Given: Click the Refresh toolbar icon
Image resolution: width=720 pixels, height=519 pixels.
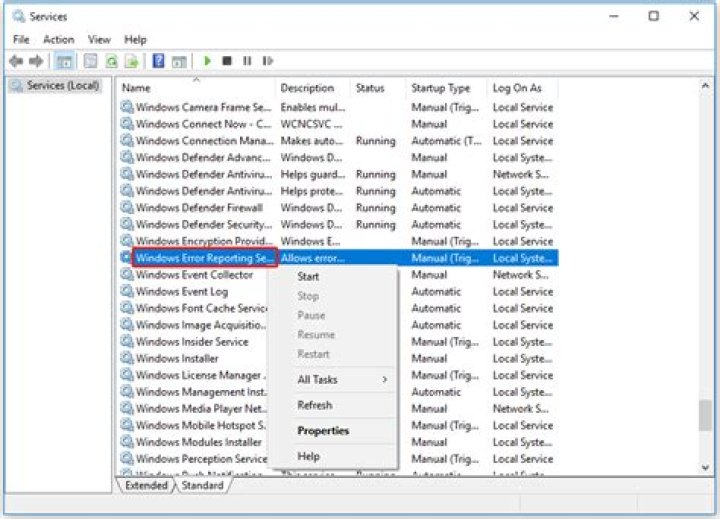Looking at the screenshot, I should coord(112,61).
